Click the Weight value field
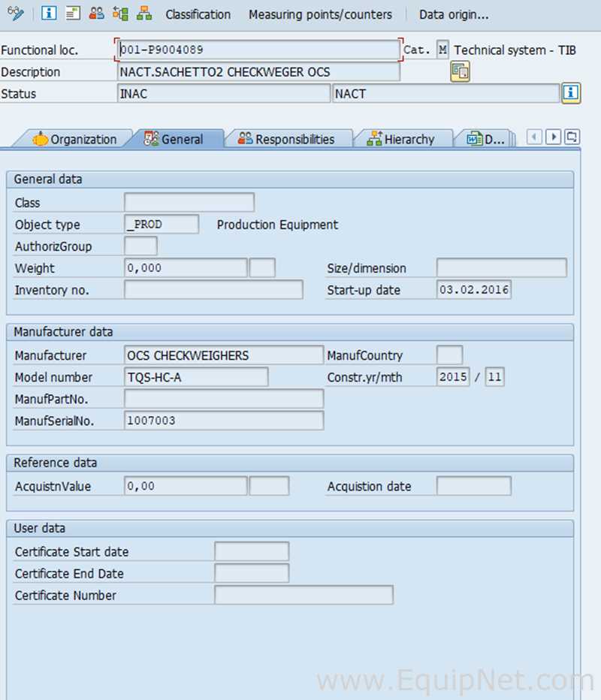This screenshot has width=601, height=700. pyautogui.click(x=186, y=268)
